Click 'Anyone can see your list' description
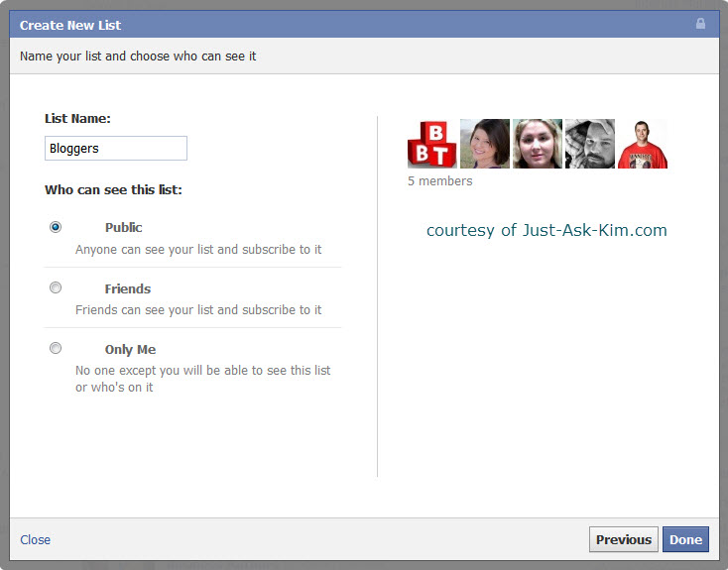 click(x=198, y=249)
